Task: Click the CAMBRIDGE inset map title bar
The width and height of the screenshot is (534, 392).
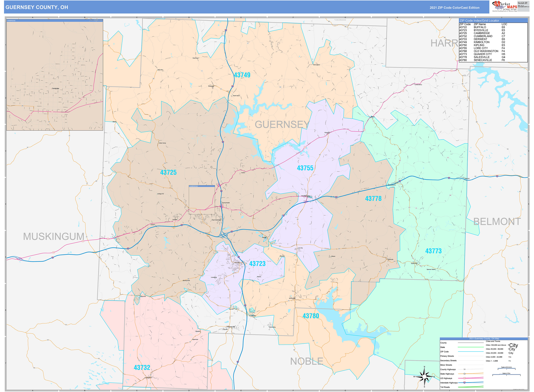Action: pos(55,21)
